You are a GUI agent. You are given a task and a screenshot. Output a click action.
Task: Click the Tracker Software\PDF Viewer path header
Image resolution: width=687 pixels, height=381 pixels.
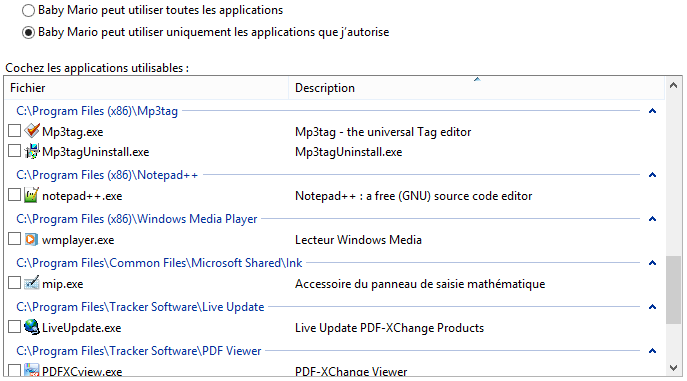139,351
